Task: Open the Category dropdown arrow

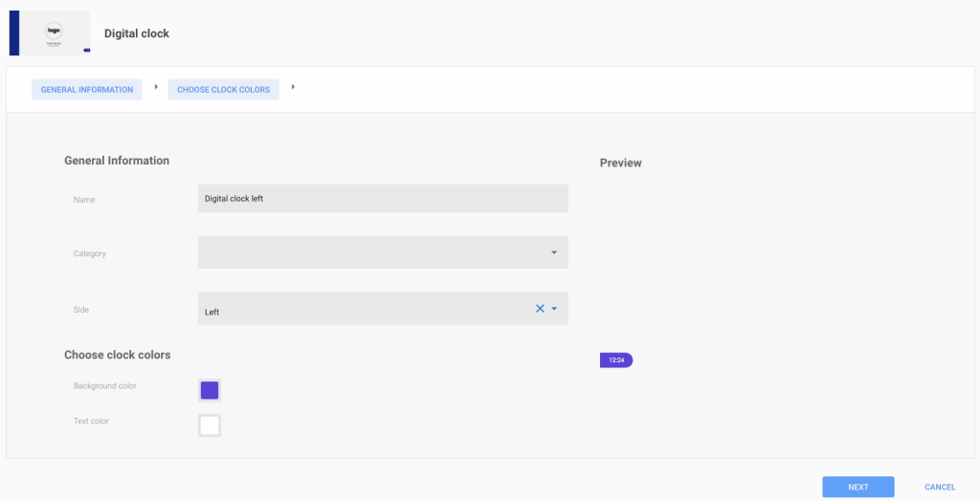Action: point(554,252)
